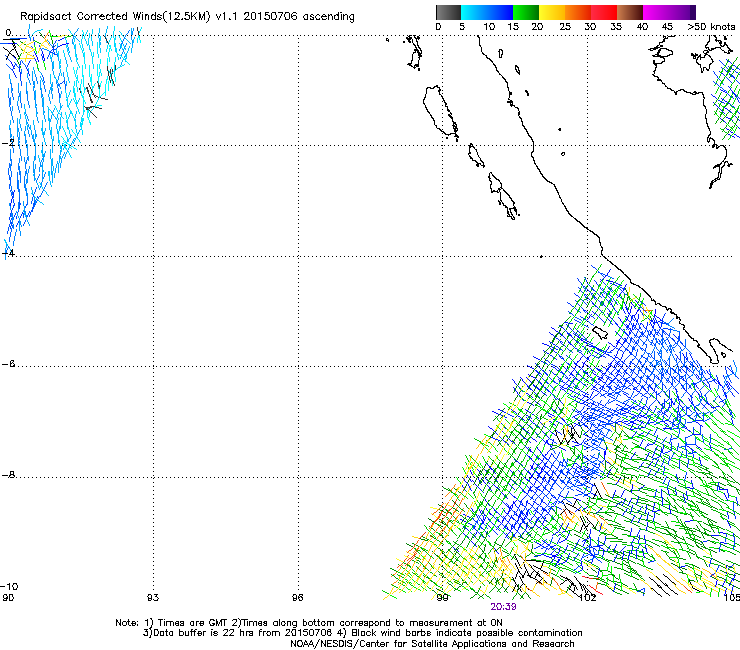Click the dark purple >50 knots segment
This screenshot has width=740, height=650.
click(693, 12)
